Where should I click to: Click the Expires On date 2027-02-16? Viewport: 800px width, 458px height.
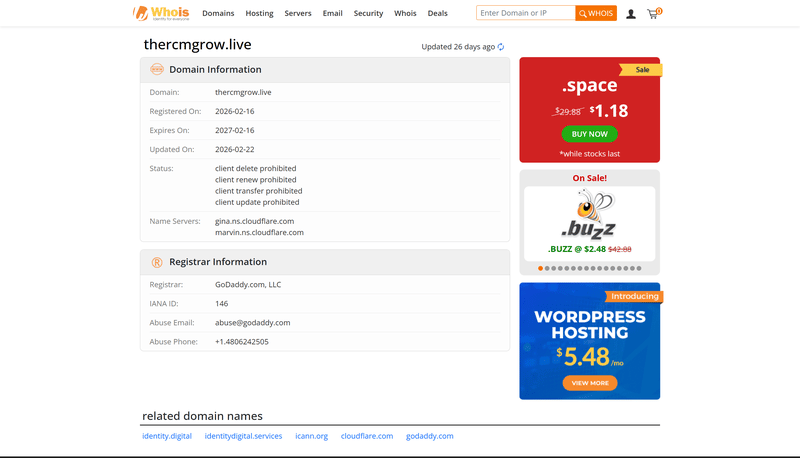pos(235,131)
